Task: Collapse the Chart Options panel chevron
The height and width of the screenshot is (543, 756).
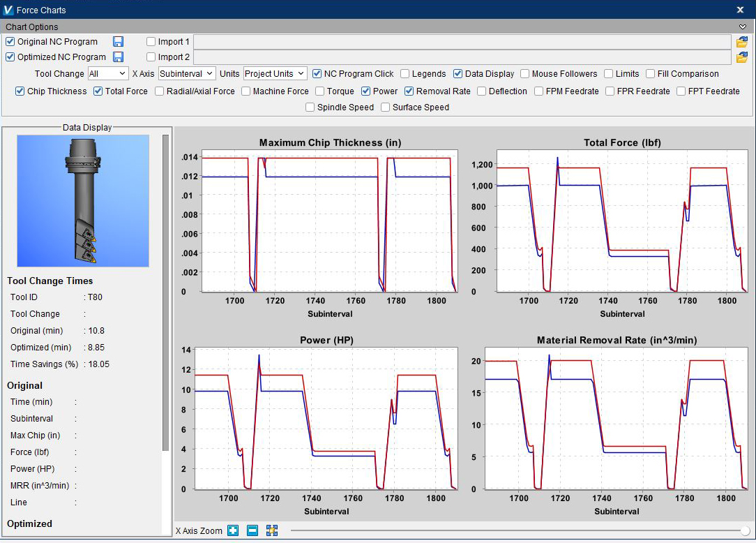Action: coord(742,27)
